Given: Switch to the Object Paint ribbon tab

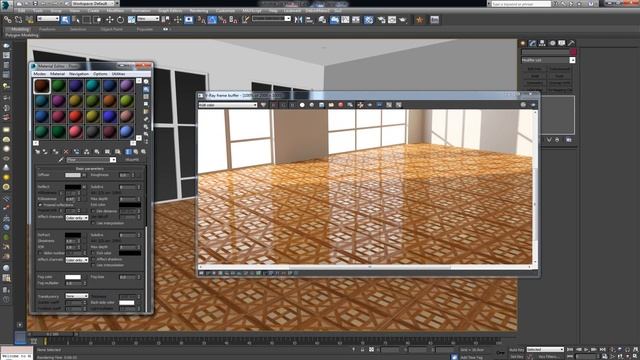Looking at the screenshot, I should point(111,29).
